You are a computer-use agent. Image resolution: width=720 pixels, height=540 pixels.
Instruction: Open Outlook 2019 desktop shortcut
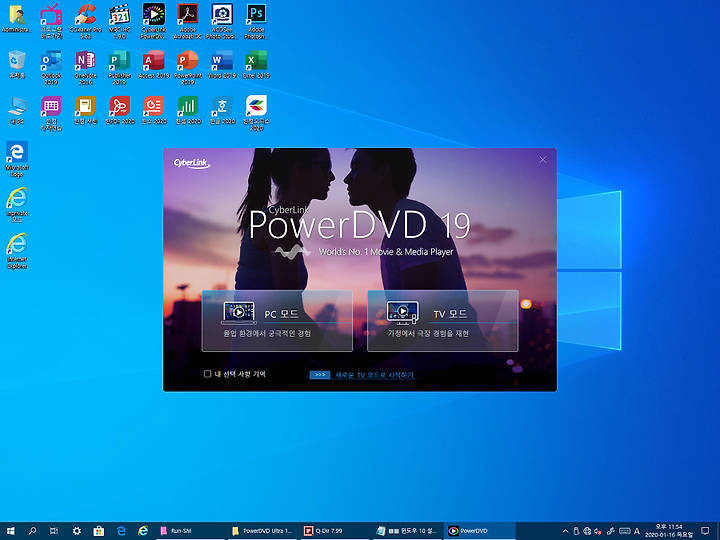[51, 67]
